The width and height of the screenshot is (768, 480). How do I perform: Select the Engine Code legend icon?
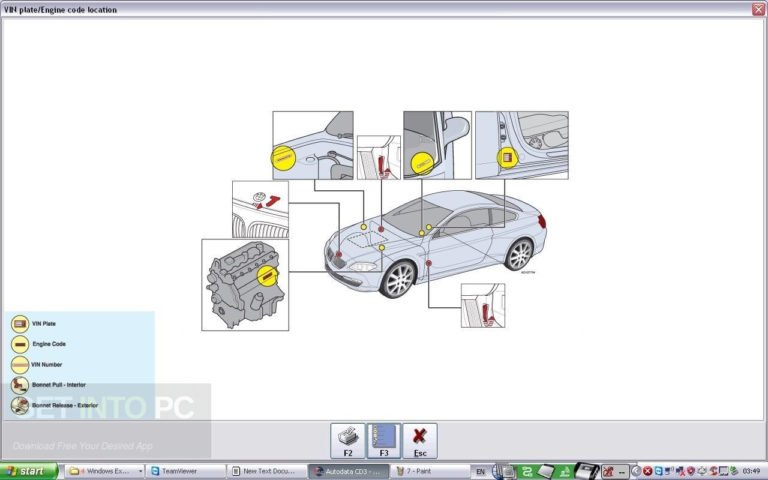[20, 344]
